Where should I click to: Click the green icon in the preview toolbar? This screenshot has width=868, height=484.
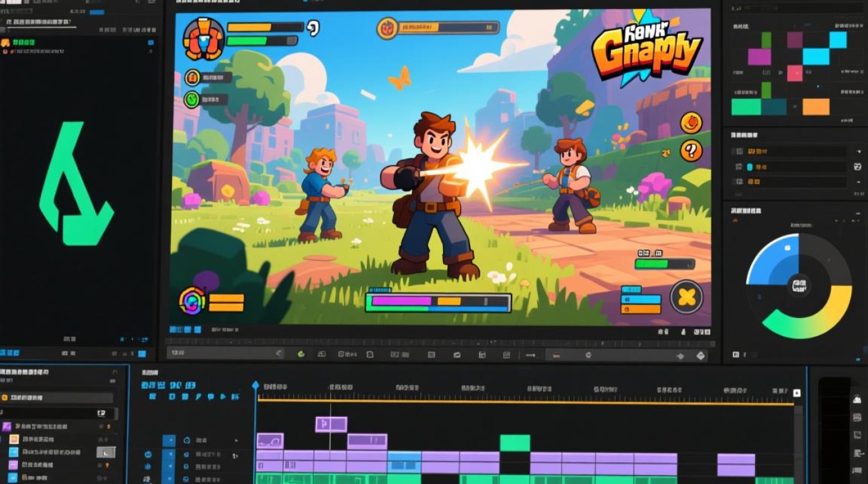click(x=300, y=354)
